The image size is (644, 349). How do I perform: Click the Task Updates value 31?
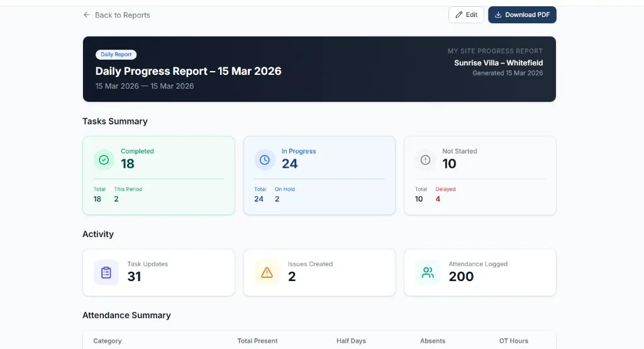click(x=135, y=277)
